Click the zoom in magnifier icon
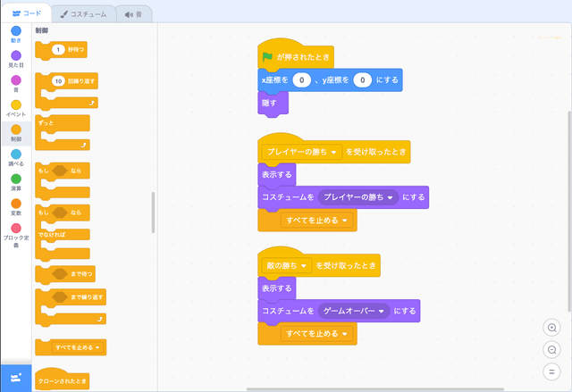The image size is (572, 392). click(551, 329)
